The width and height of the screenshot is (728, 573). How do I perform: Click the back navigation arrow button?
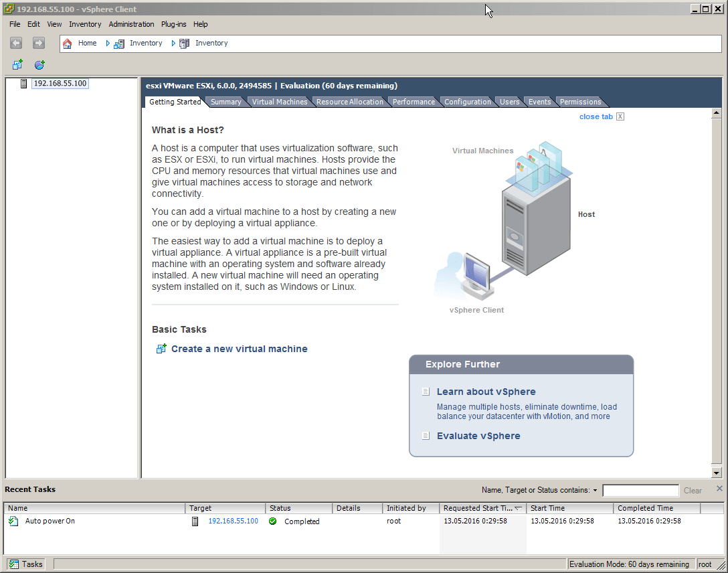coord(16,44)
